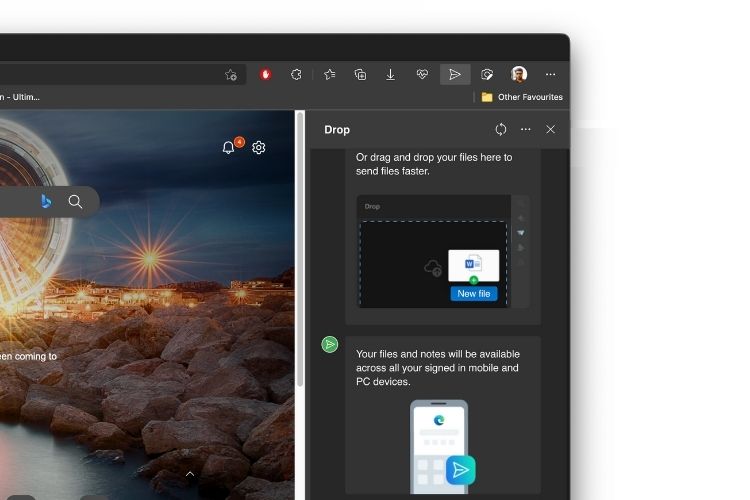Click the search magnifier icon
750x500 pixels.
(x=75, y=201)
